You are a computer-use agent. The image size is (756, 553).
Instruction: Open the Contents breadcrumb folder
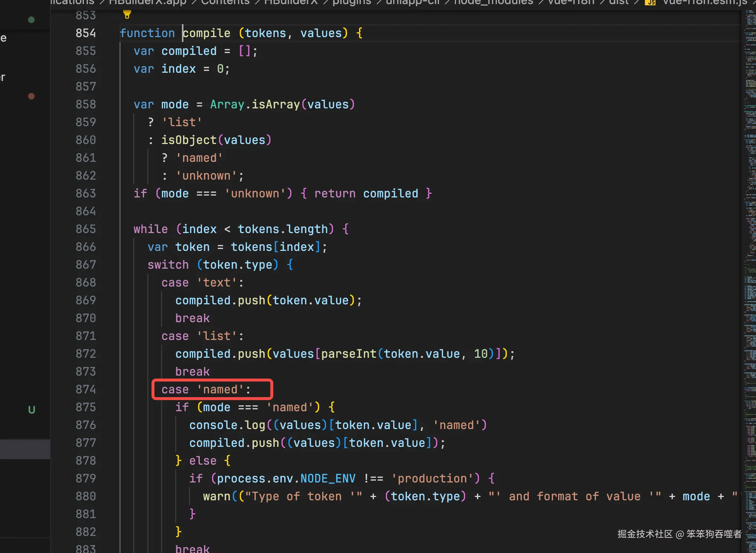click(x=225, y=3)
